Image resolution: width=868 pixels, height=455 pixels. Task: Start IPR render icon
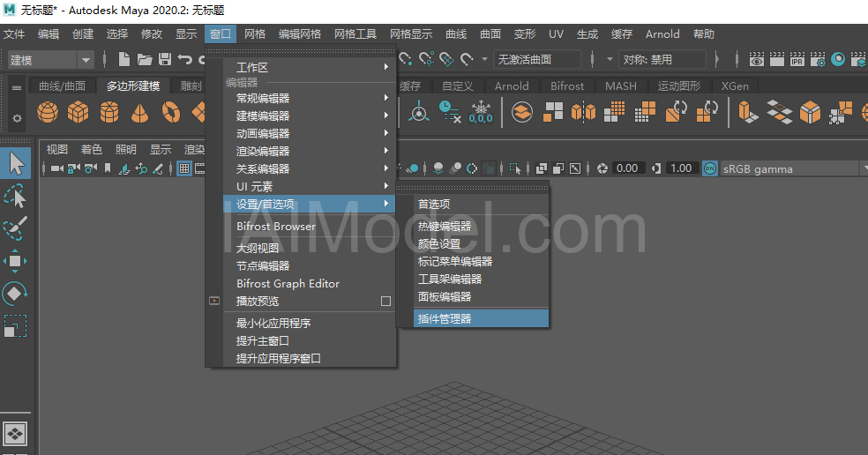pyautogui.click(x=797, y=59)
